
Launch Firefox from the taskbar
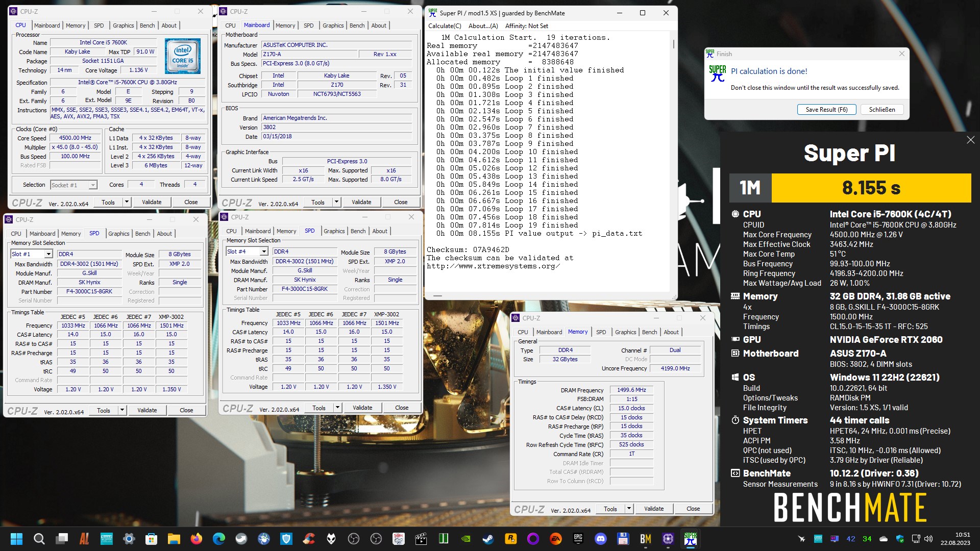(196, 539)
